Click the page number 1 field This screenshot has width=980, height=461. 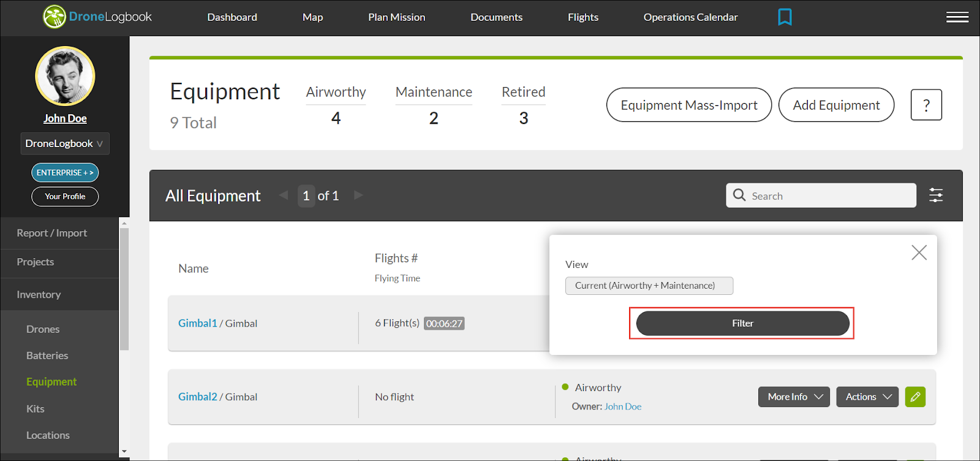pos(306,196)
